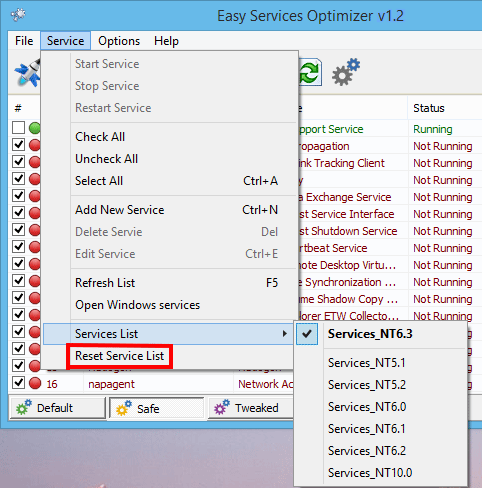
Task: Click the purple gear icon on Tweaked
Action: point(222,407)
